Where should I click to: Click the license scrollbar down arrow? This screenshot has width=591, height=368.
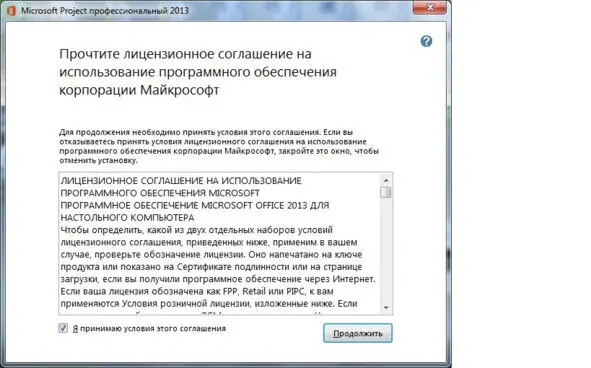click(386, 308)
